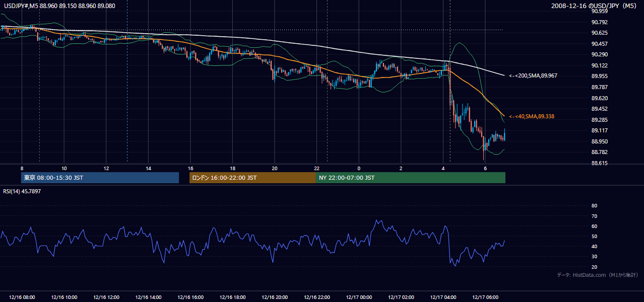Image resolution: width=644 pixels, height=302 pixels.
Task: Click price axis label 90.122
Action: [599, 65]
